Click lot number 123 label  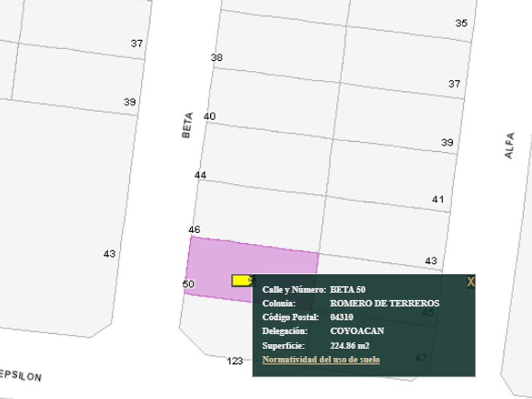235,361
